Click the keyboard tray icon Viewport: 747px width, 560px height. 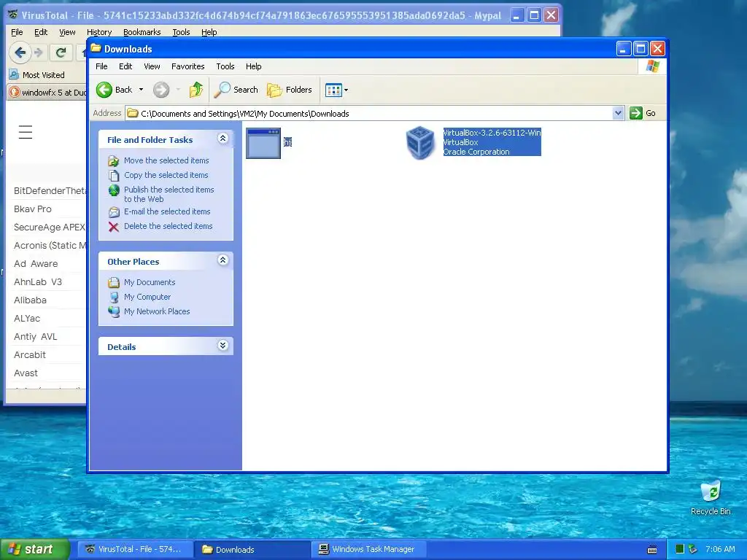pos(652,550)
